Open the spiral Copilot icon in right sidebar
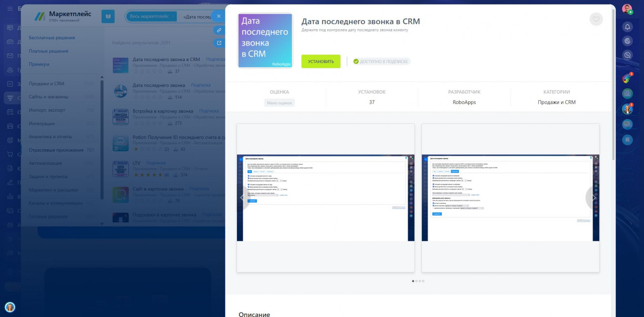644x317 pixels. (627, 41)
